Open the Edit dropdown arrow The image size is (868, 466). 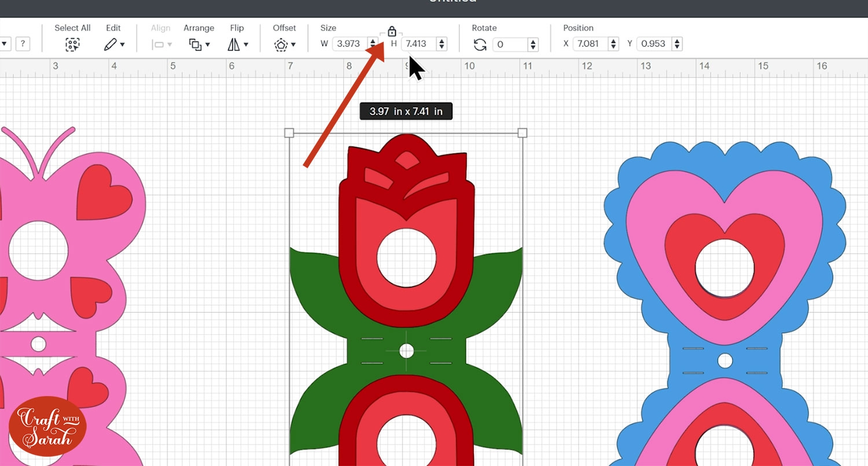click(x=123, y=44)
